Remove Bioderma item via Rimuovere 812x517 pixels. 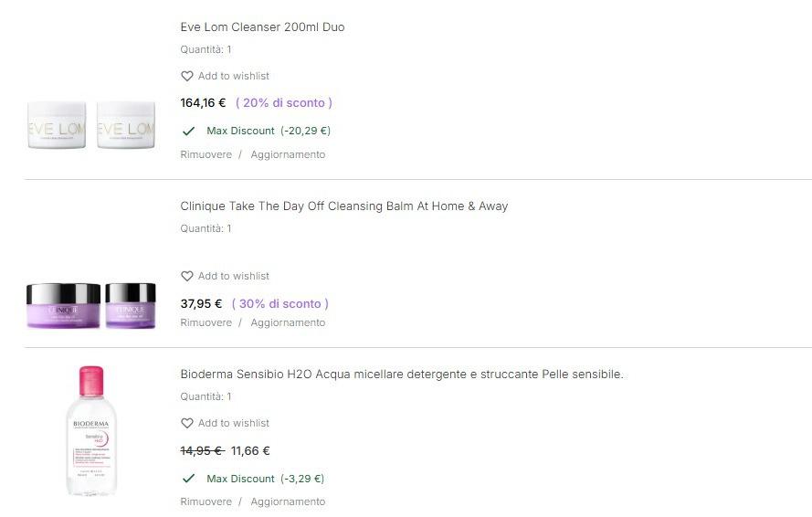point(206,501)
